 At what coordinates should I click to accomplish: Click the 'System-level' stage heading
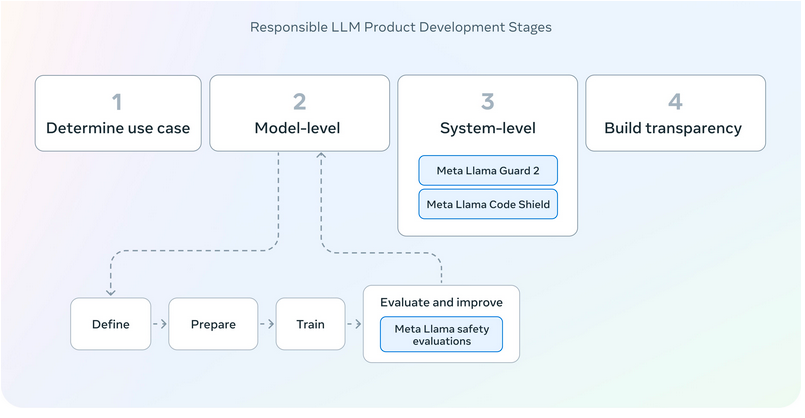488,128
